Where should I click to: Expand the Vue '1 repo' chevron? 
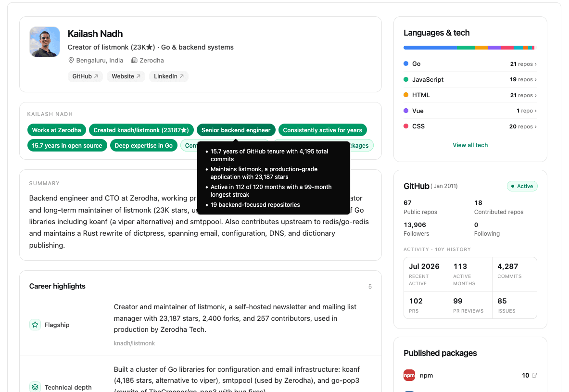536,111
